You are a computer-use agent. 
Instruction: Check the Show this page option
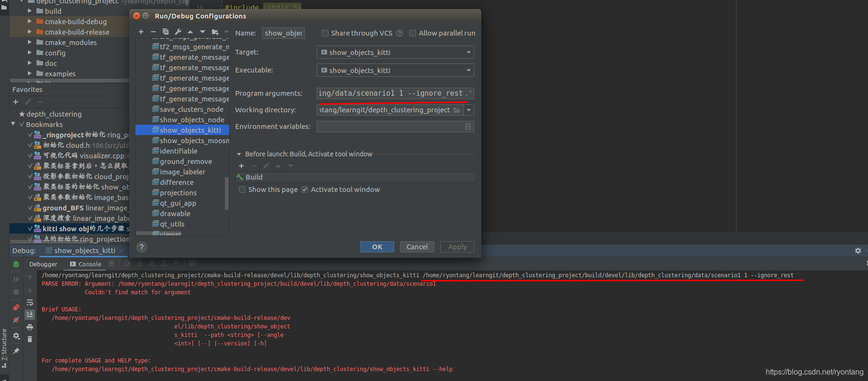pos(242,190)
